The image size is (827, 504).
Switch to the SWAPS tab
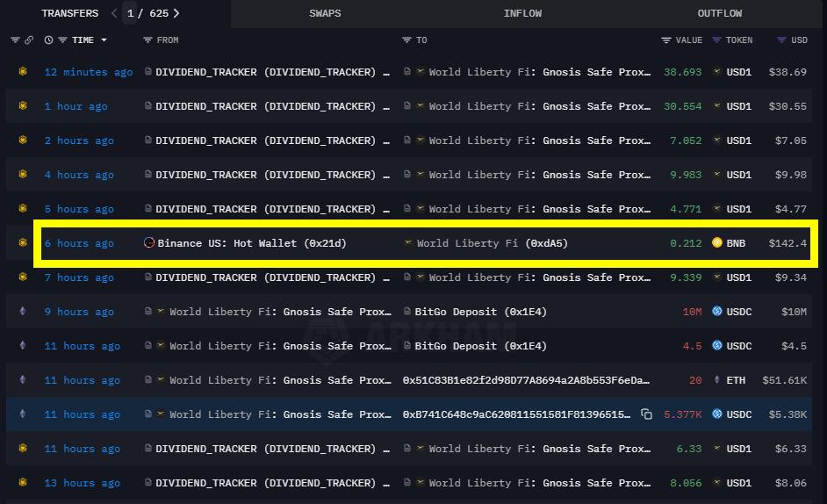[325, 13]
